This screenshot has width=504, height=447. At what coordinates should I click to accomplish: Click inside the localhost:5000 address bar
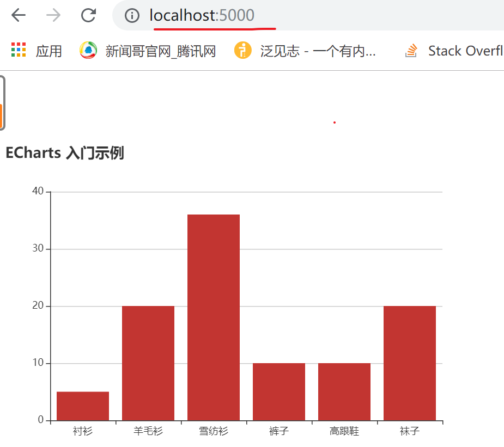[202, 15]
